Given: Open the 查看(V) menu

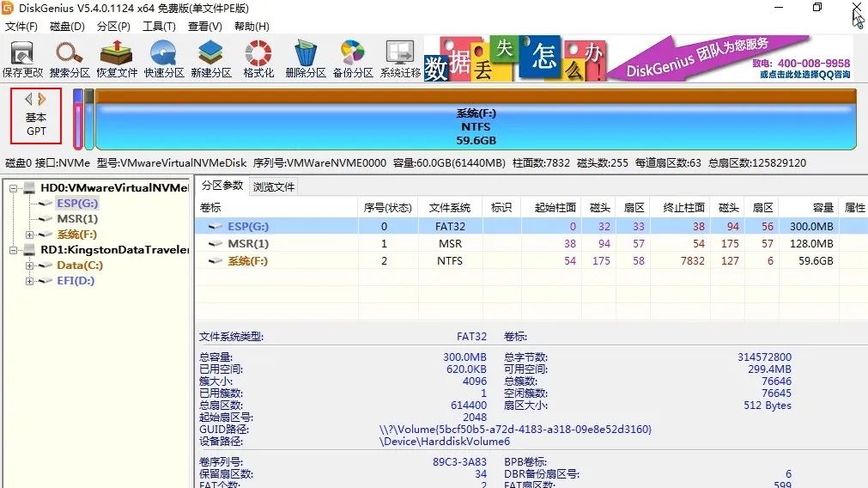Looking at the screenshot, I should coord(205,27).
